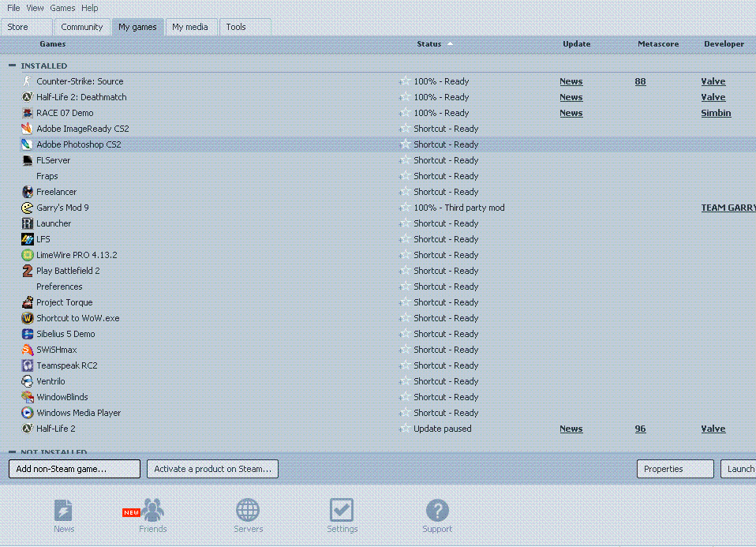Open the News icon in bottom bar

pos(64,511)
